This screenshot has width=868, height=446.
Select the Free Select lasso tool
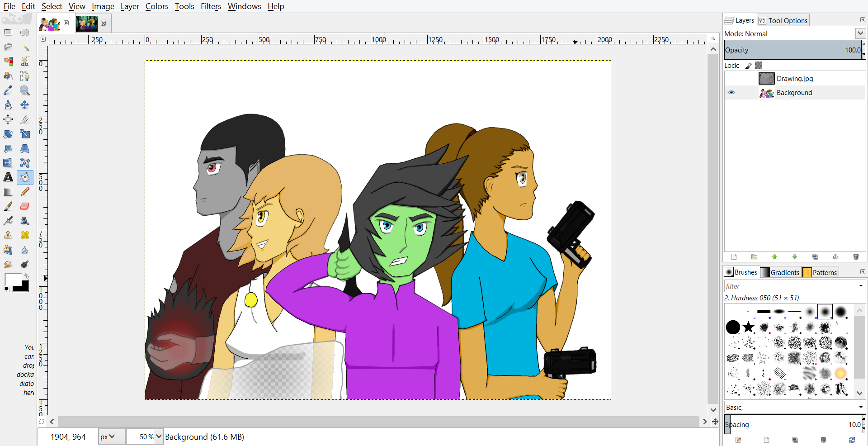point(8,47)
